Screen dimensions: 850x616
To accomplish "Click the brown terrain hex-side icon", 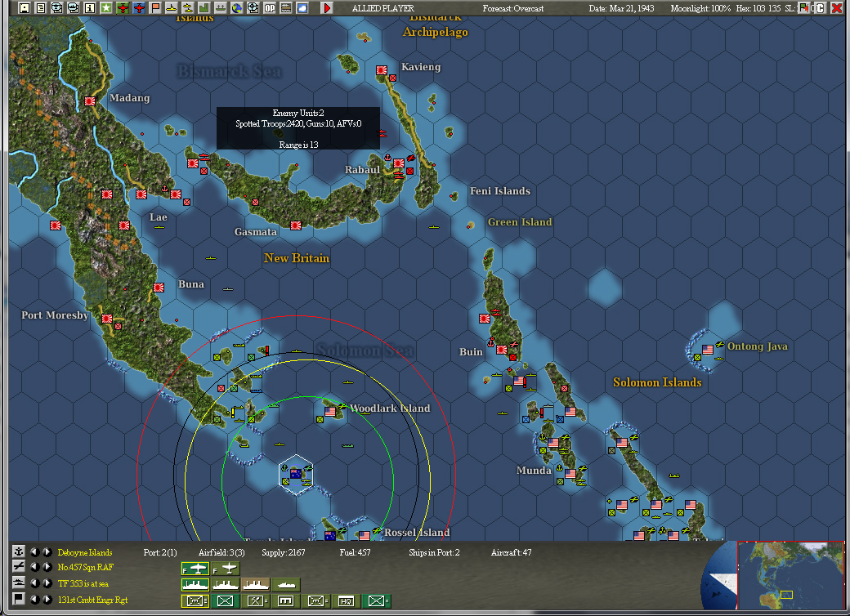I will [x=286, y=7].
